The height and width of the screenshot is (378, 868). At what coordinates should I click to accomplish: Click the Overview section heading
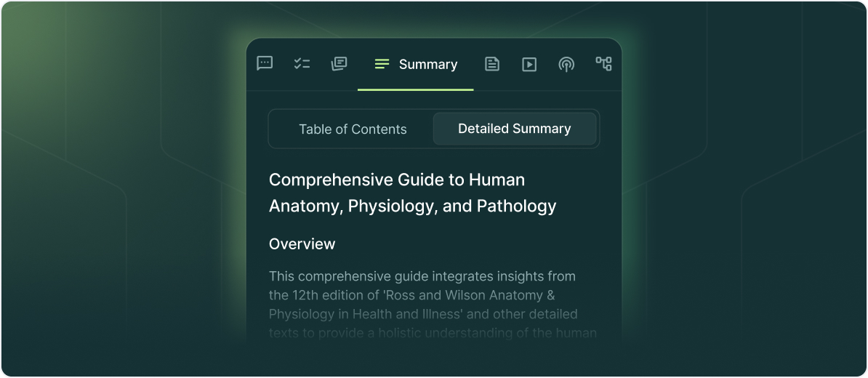(302, 244)
